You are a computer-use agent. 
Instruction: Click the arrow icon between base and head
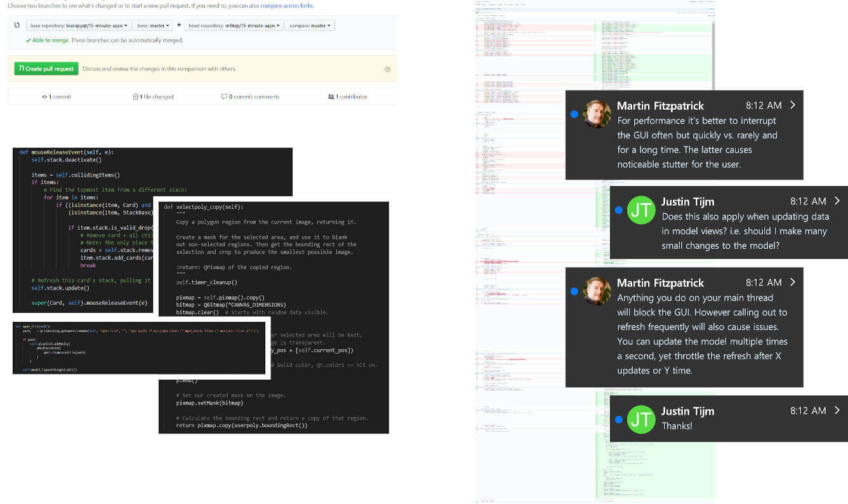tap(179, 26)
